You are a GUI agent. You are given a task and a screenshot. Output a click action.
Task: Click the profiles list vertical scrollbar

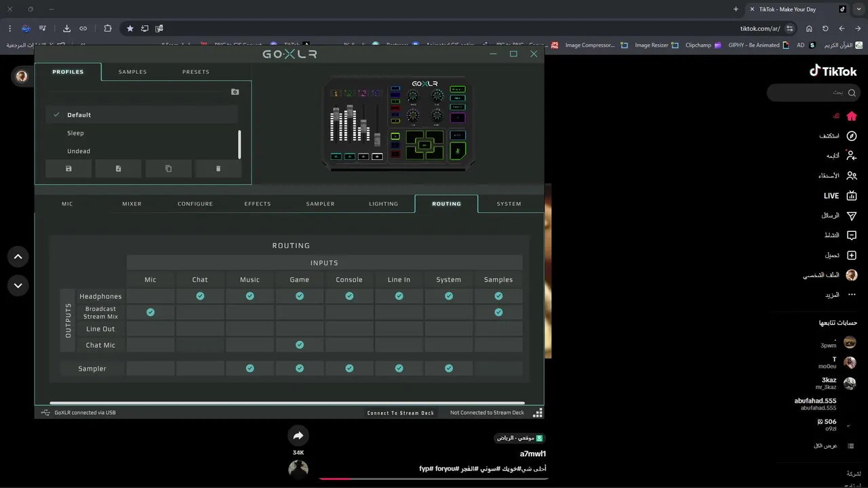point(239,144)
